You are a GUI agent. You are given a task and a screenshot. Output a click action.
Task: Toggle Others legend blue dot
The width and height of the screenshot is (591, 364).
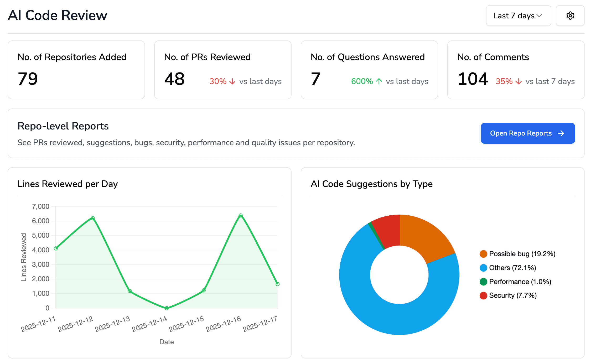click(x=483, y=268)
